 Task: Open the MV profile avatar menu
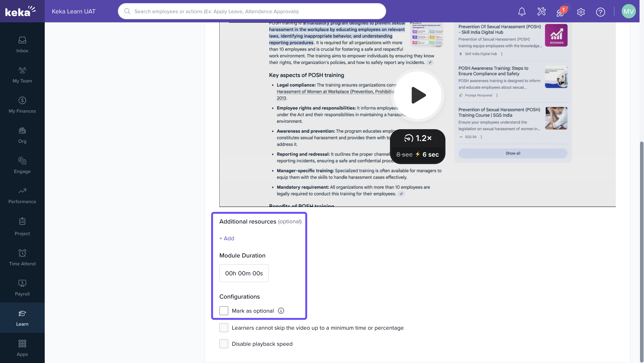pos(629,11)
